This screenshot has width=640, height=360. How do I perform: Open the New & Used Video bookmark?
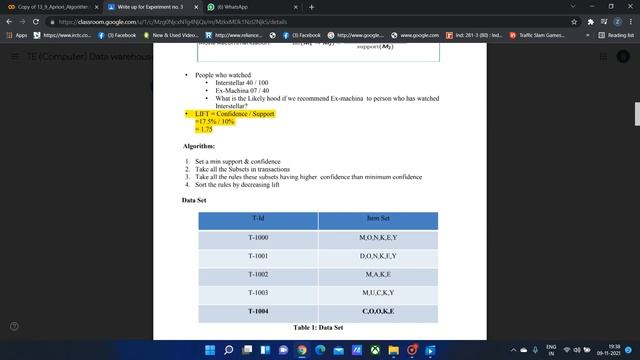click(171, 36)
